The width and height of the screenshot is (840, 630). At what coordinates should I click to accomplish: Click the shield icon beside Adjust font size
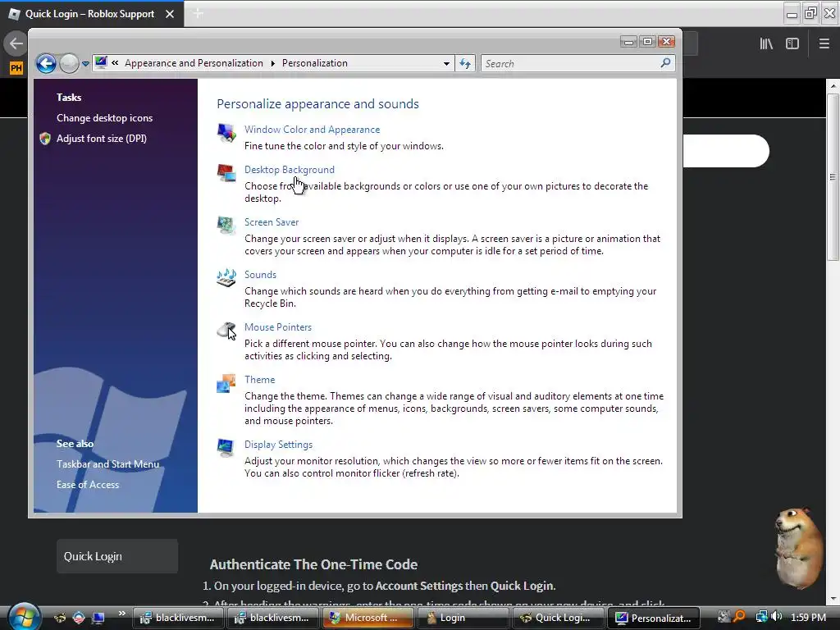pyautogui.click(x=45, y=139)
